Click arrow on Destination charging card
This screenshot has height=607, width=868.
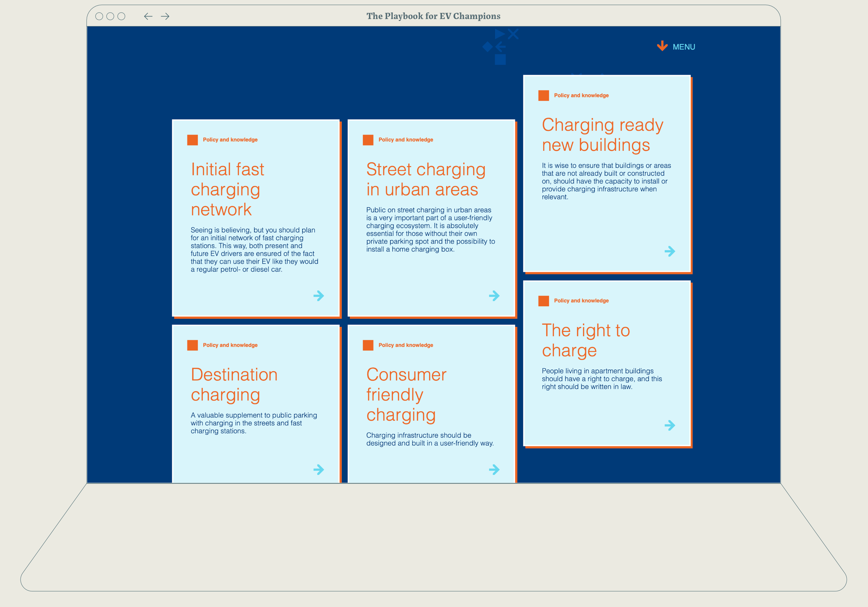tap(319, 470)
